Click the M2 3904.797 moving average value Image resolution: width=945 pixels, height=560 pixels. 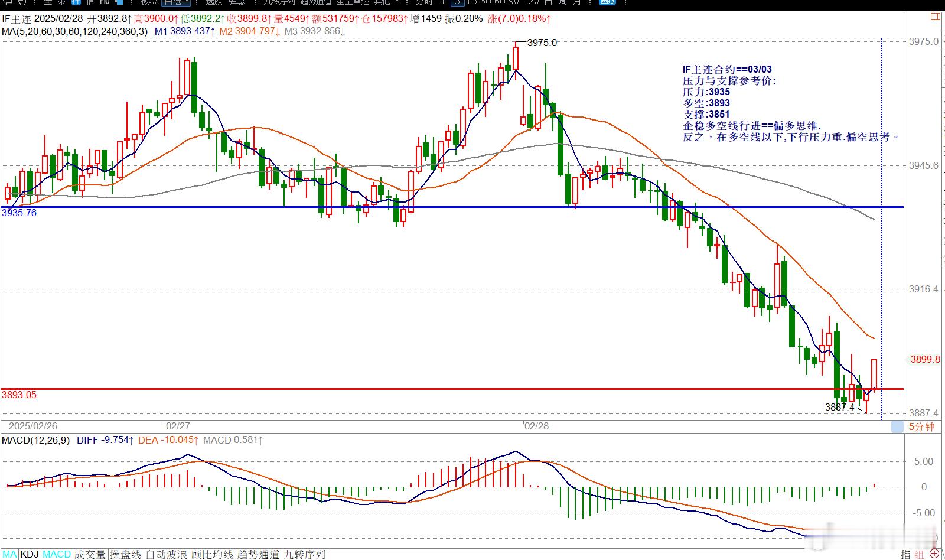pos(250,31)
